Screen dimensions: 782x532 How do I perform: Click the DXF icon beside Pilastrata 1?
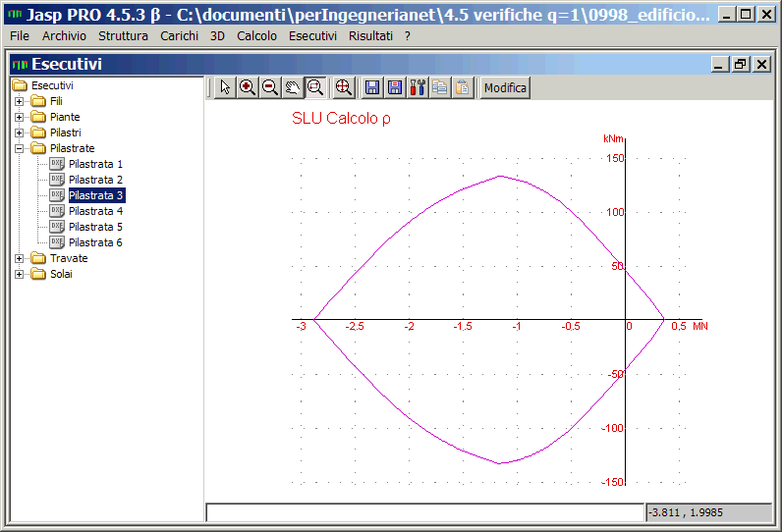pos(57,163)
